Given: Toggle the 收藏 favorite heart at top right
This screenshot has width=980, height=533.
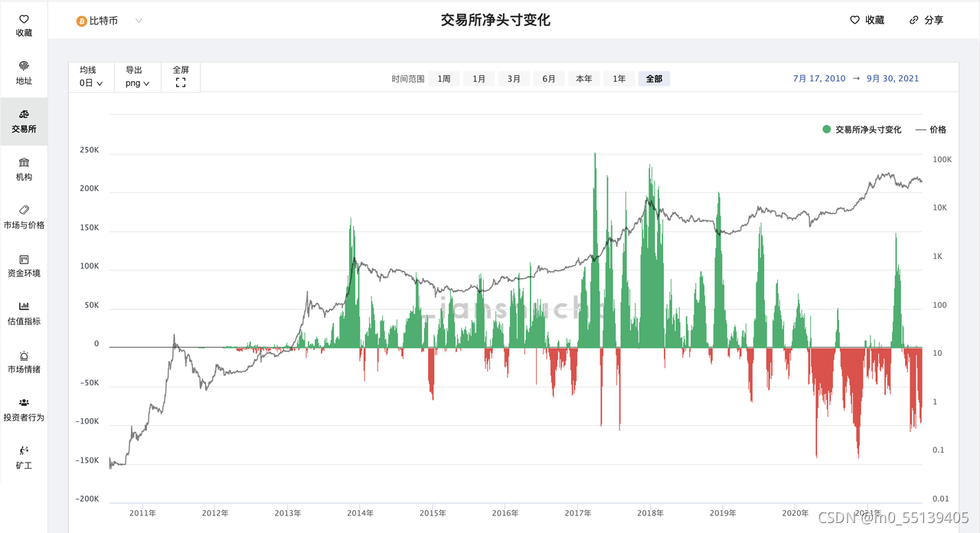Looking at the screenshot, I should coord(866,20).
